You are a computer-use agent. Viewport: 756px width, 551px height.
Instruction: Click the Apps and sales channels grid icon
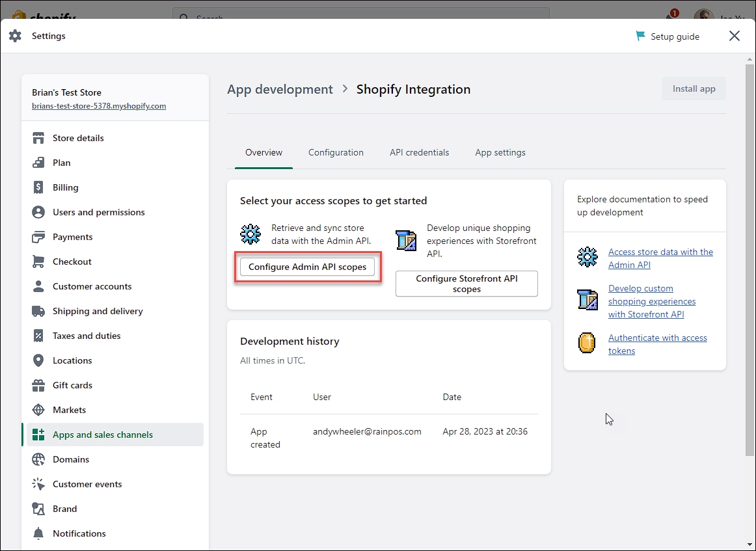[38, 435]
